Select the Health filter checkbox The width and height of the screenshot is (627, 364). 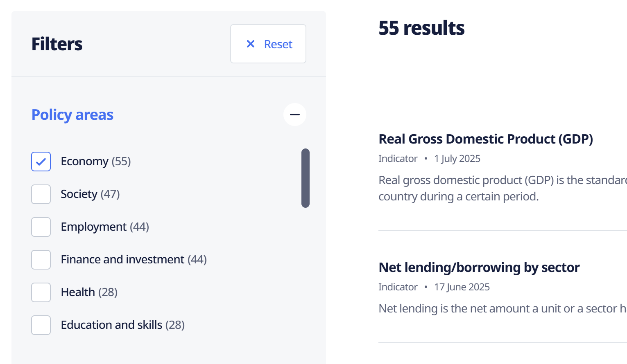[x=41, y=292]
